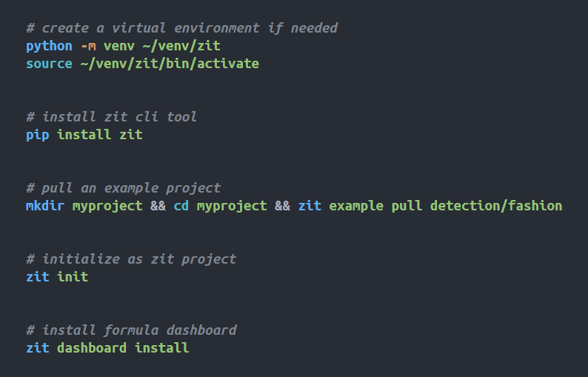Click the 'pull an example project' comment
Screen dimensions: 588x377
click(x=124, y=188)
